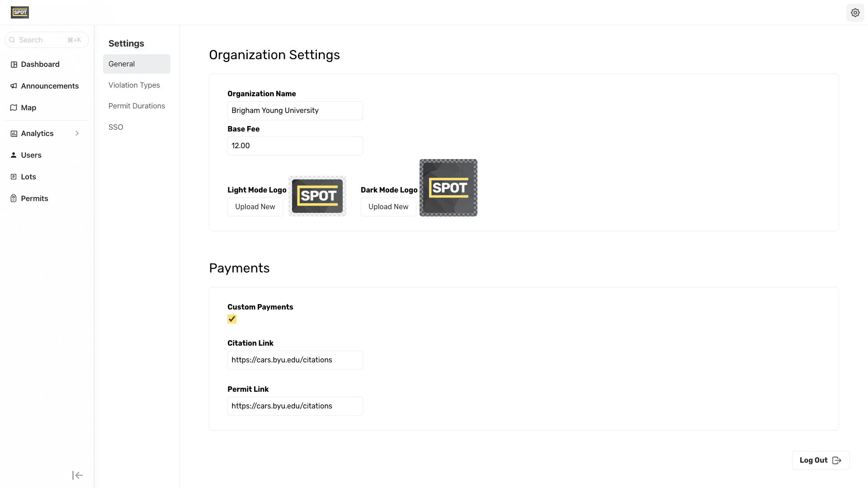Click Upload New for Light Mode Logo

coord(255,206)
